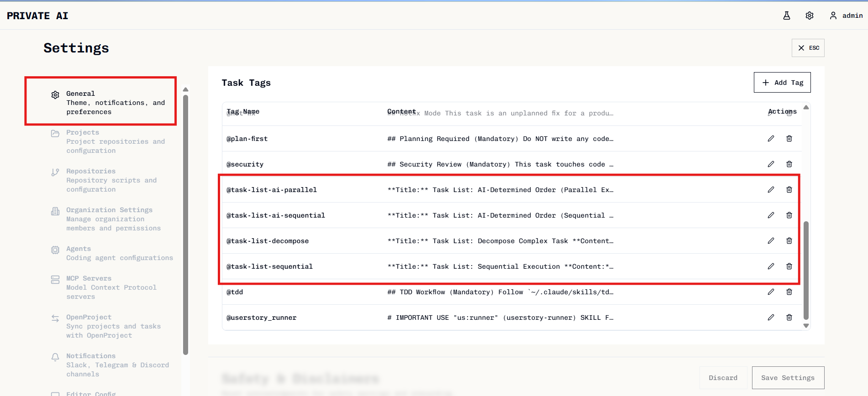The image size is (868, 396).
Task: Click the @plan-first content preview text
Action: click(500, 139)
